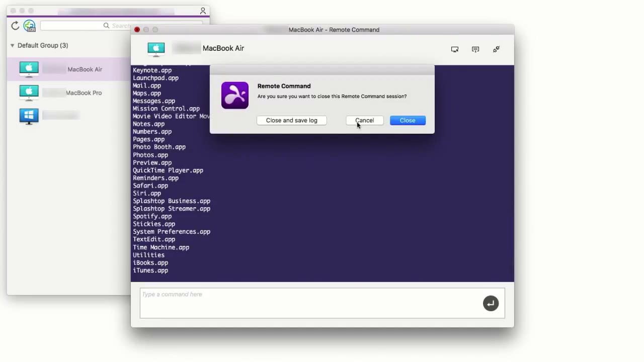This screenshot has width=644, height=362.
Task: Select the Windows computer entry
Action: [x=68, y=116]
